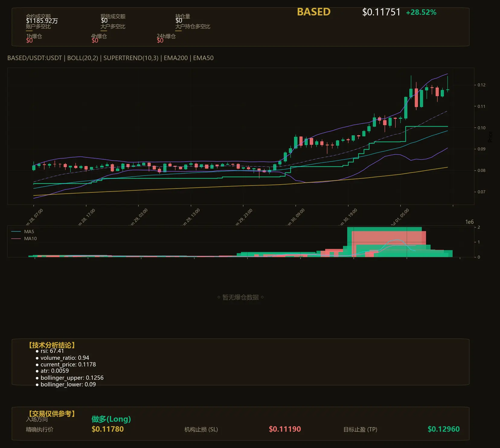This screenshot has height=448, width=500.
Task: Select the time label ending 30, 19:00
Action: (348, 217)
